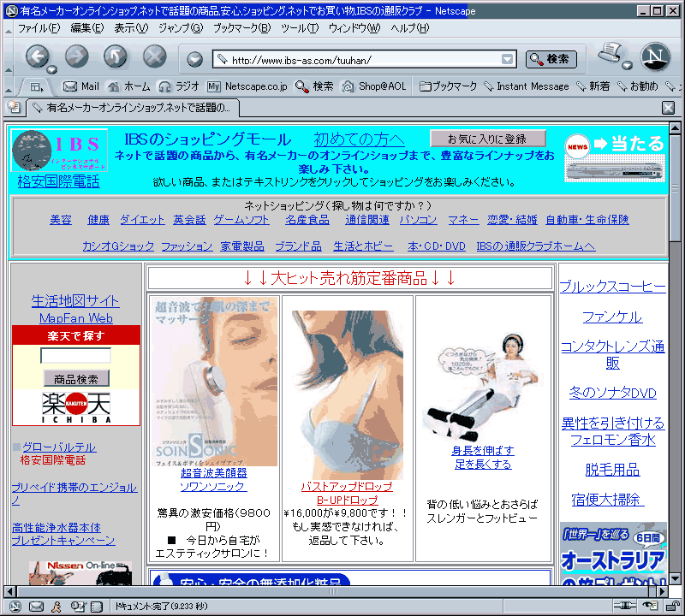Click the Instant Message toolbar bookmark
The image size is (685, 616).
[x=527, y=86]
